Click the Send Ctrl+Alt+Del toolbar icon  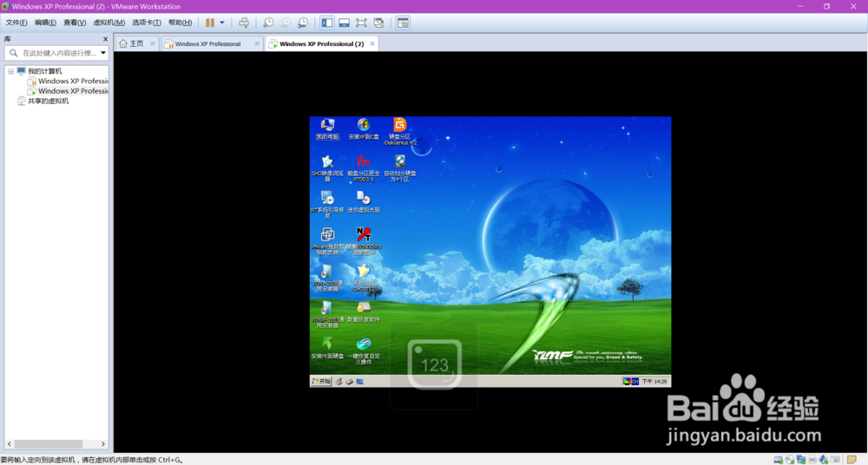click(244, 23)
